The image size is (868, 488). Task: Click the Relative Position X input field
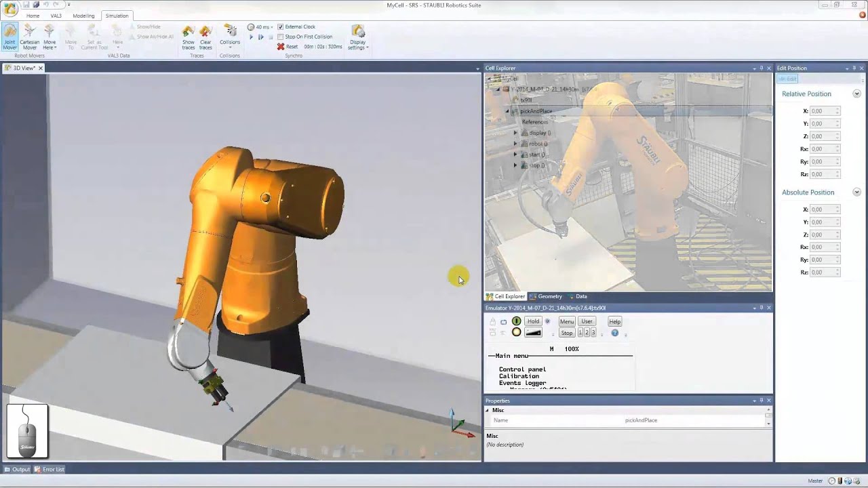[825, 111]
